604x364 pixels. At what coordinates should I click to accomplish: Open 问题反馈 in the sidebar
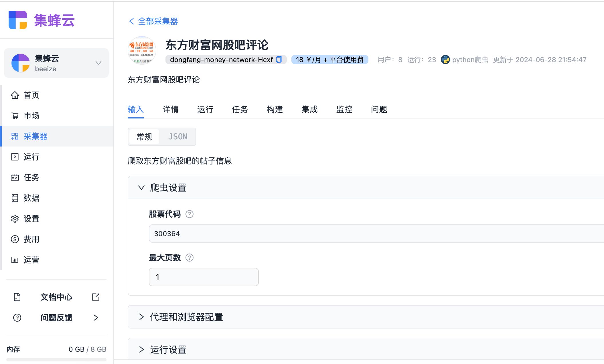click(56, 318)
